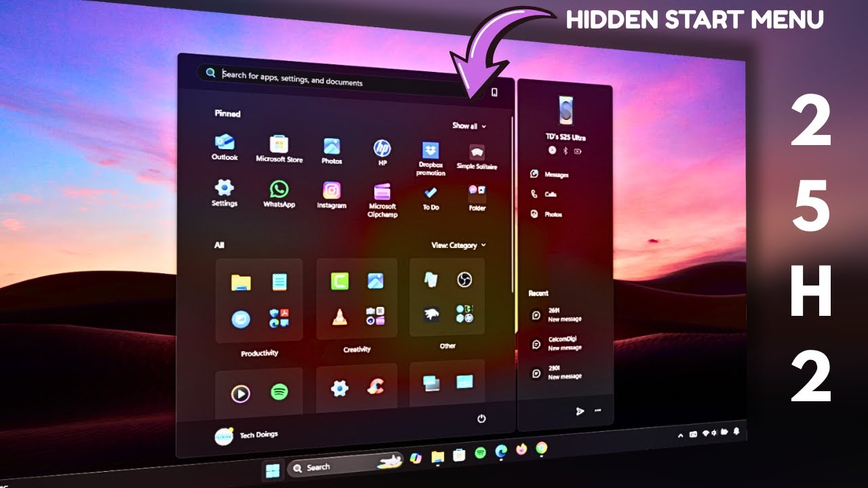
Task: Open Spotify from the taskbar
Action: (x=480, y=453)
